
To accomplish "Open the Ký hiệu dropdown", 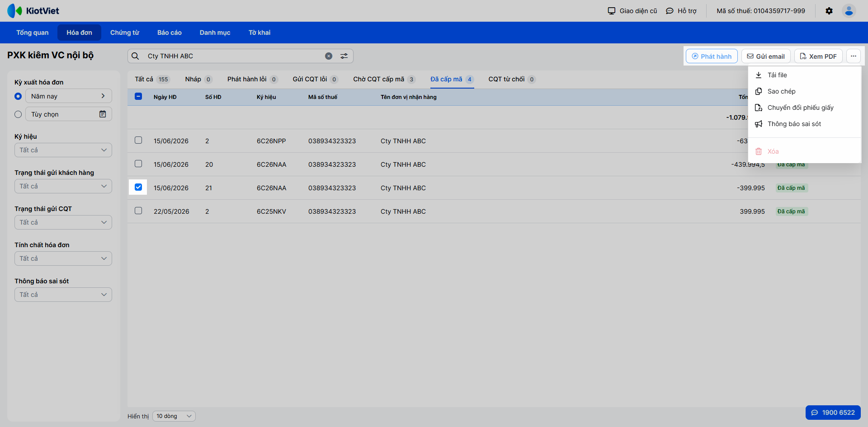I will click(x=63, y=150).
